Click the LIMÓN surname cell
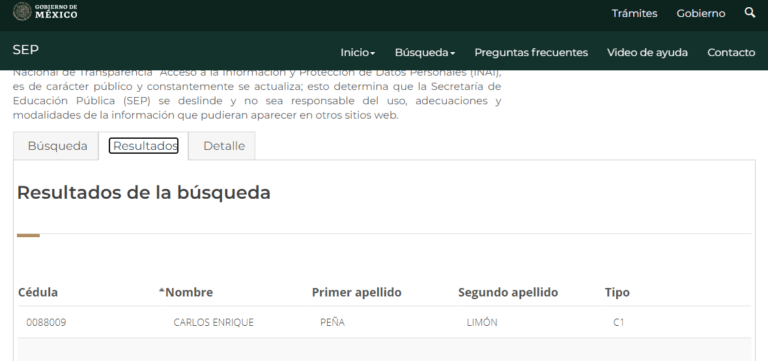This screenshot has width=768, height=361. [x=482, y=322]
